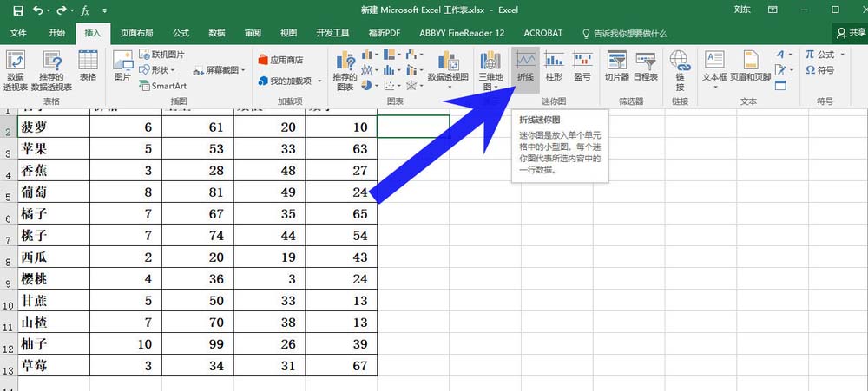Expand the 形状 shapes dropdown

(x=158, y=70)
